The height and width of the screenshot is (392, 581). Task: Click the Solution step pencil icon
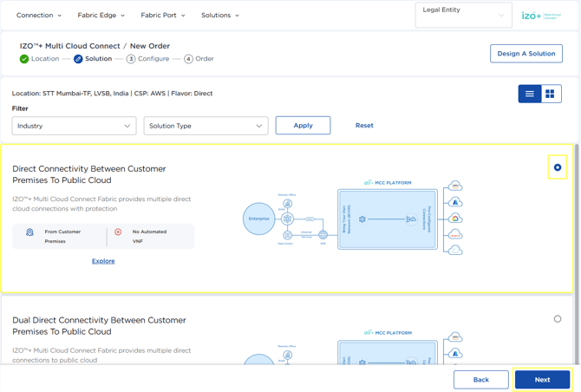point(78,59)
